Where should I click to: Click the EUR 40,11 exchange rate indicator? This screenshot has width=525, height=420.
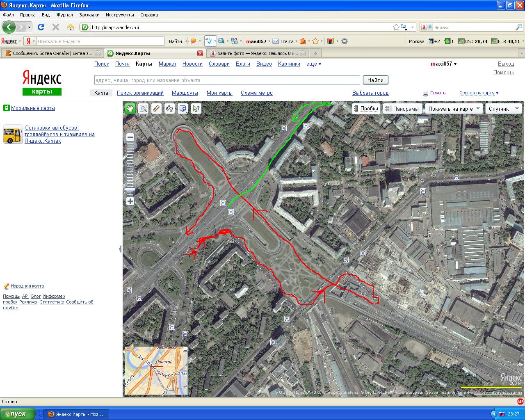click(505, 41)
